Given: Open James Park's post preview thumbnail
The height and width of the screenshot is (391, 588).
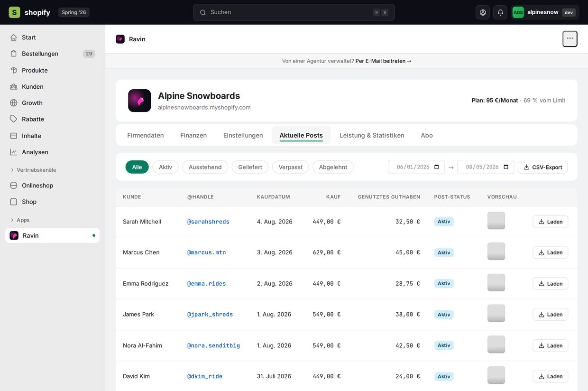Looking at the screenshot, I should (496, 313).
